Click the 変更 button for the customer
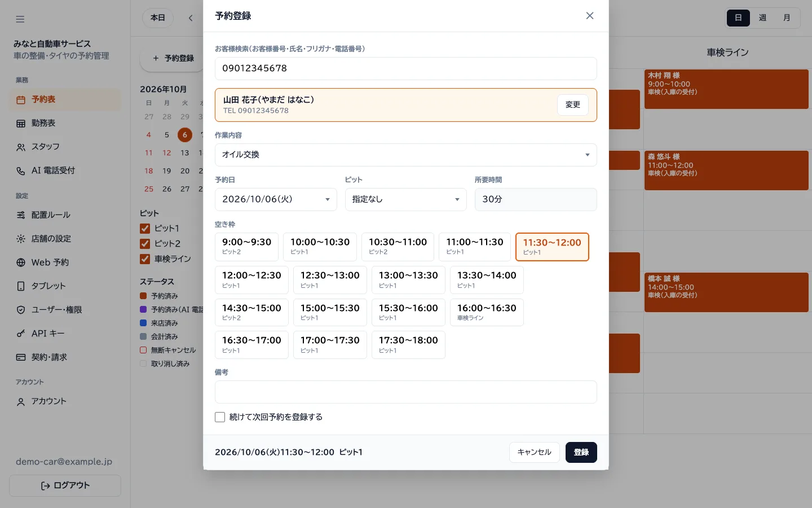The width and height of the screenshot is (812, 508). (573, 105)
